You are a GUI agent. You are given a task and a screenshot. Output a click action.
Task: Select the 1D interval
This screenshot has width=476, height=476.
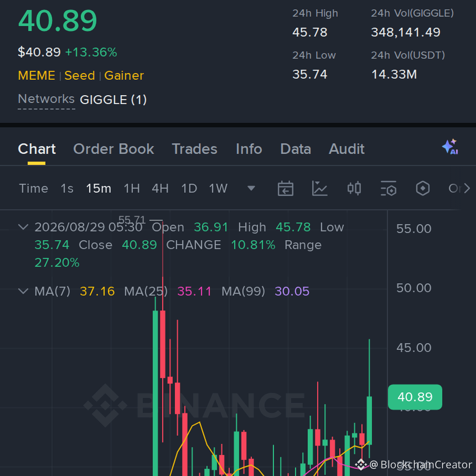(189, 189)
